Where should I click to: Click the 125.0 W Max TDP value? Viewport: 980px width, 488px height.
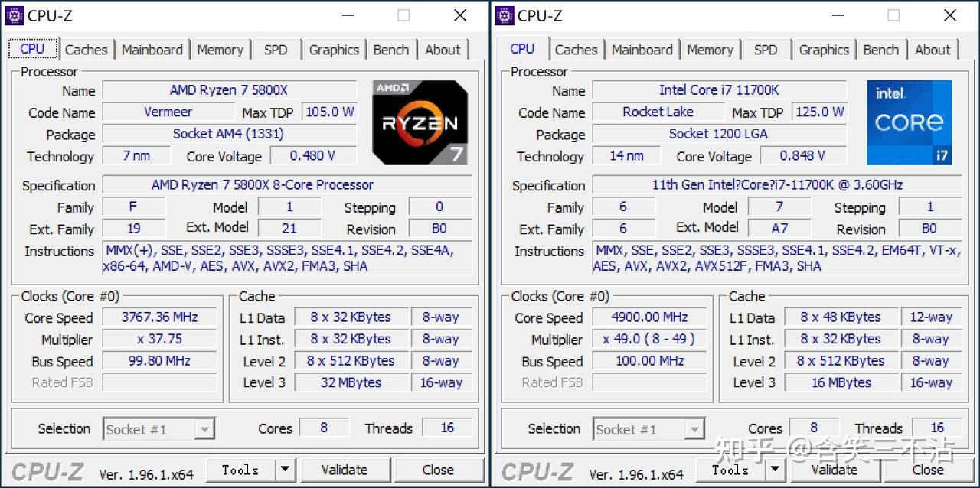pyautogui.click(x=819, y=112)
